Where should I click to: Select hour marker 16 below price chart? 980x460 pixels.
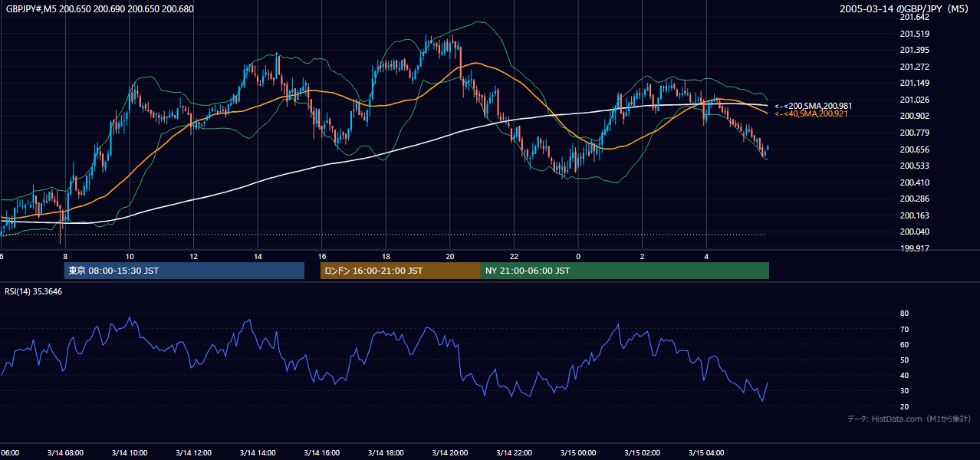pos(322,257)
